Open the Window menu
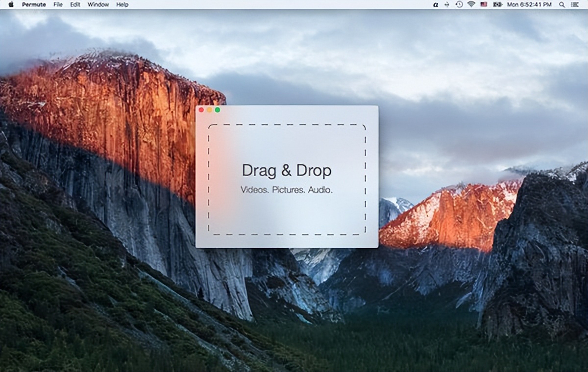Screen dimensions: 588x372 pyautogui.click(x=98, y=4)
